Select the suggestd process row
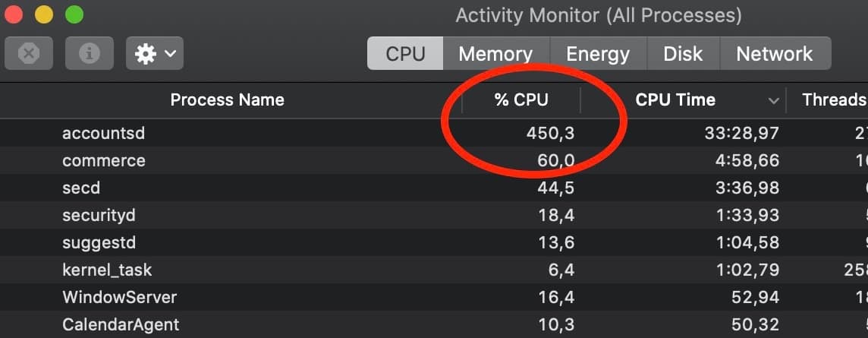Viewport: 868px width, 338px height. 99,242
